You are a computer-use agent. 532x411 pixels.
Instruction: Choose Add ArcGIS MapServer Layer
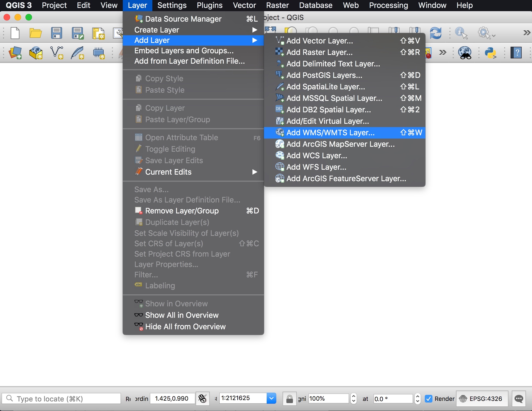pyautogui.click(x=345, y=144)
